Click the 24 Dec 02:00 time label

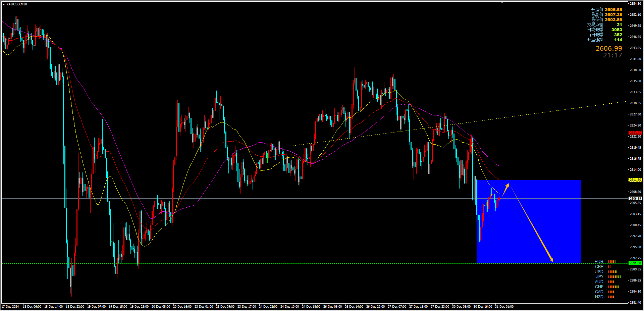click(x=268, y=307)
